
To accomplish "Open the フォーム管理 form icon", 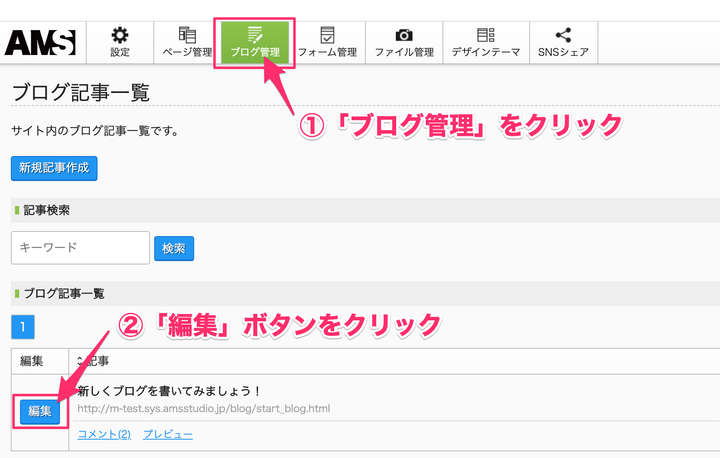I will pos(327,43).
